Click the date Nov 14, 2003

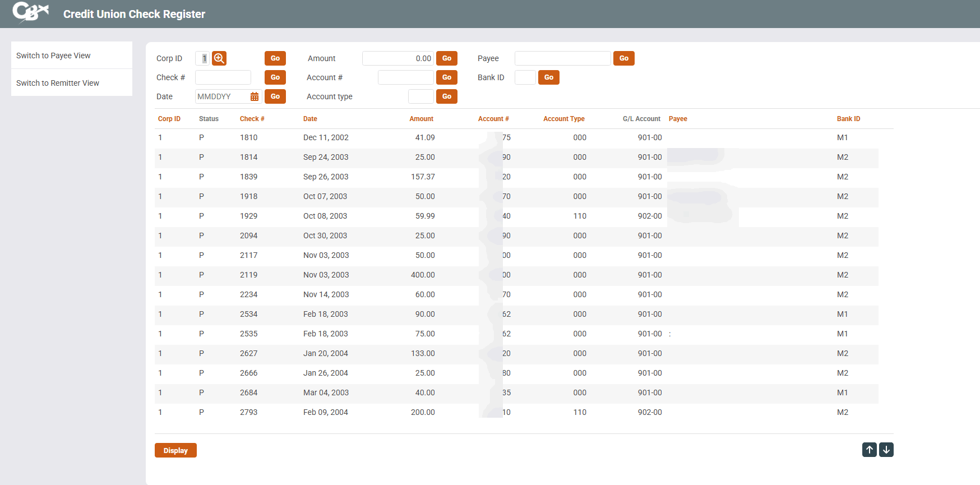coord(326,294)
